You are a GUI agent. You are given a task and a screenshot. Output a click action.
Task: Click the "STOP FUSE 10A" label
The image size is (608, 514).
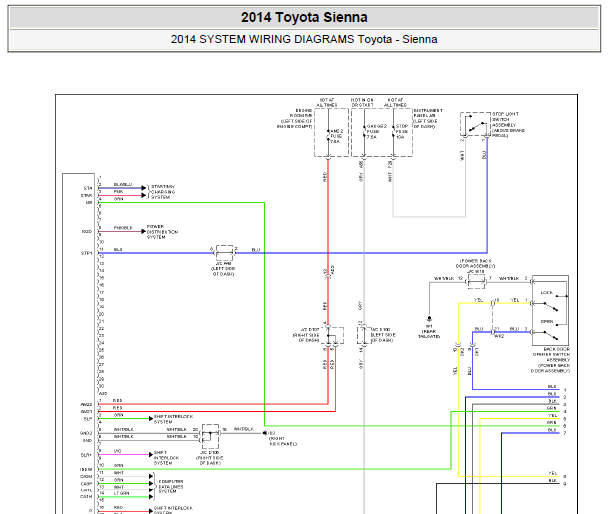(x=402, y=131)
